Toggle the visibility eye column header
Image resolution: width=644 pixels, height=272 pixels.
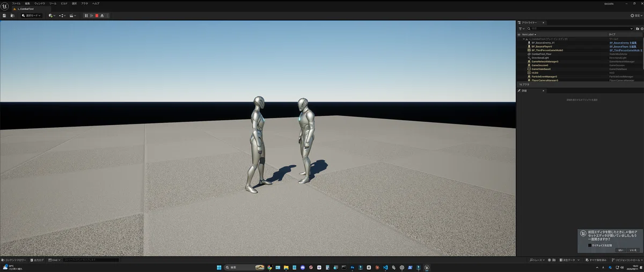(x=519, y=34)
